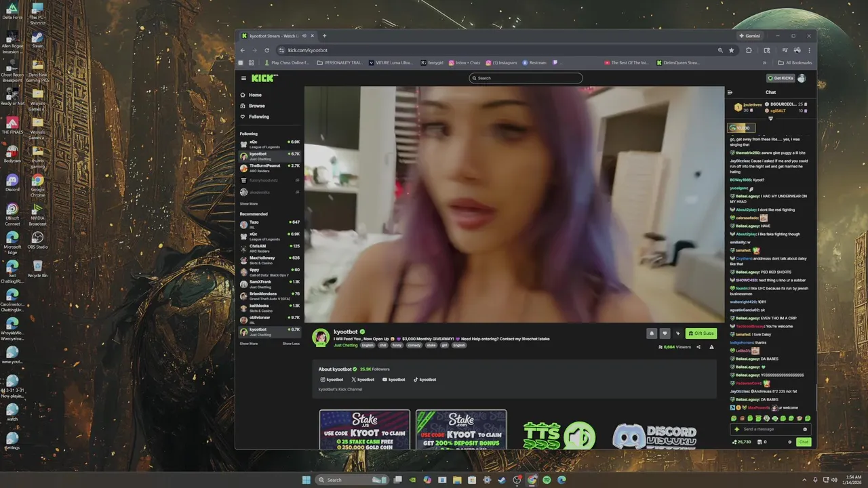Screen dimensions: 868x488
Task: Open chat settings gear icon
Action: click(789, 442)
